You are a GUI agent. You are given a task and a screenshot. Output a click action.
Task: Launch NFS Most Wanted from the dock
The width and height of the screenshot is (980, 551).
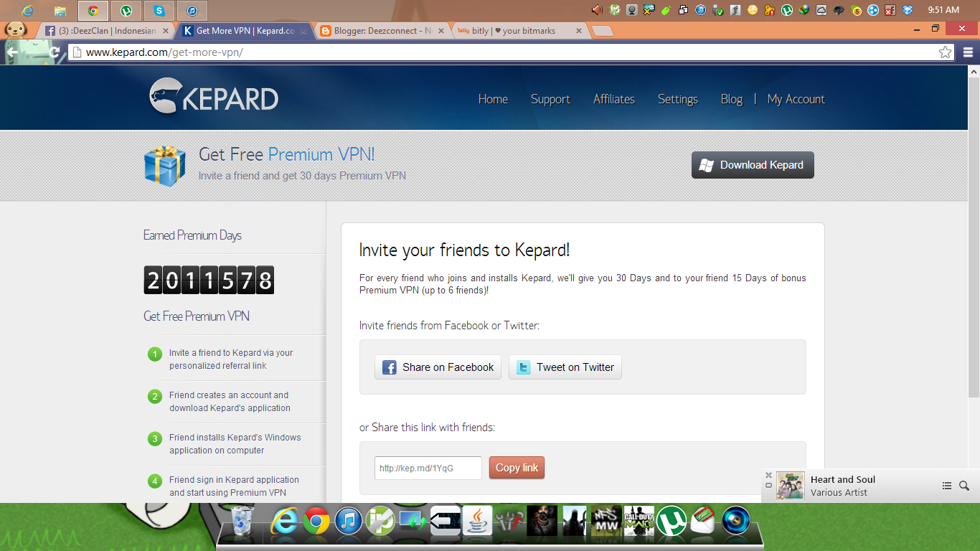point(606,521)
